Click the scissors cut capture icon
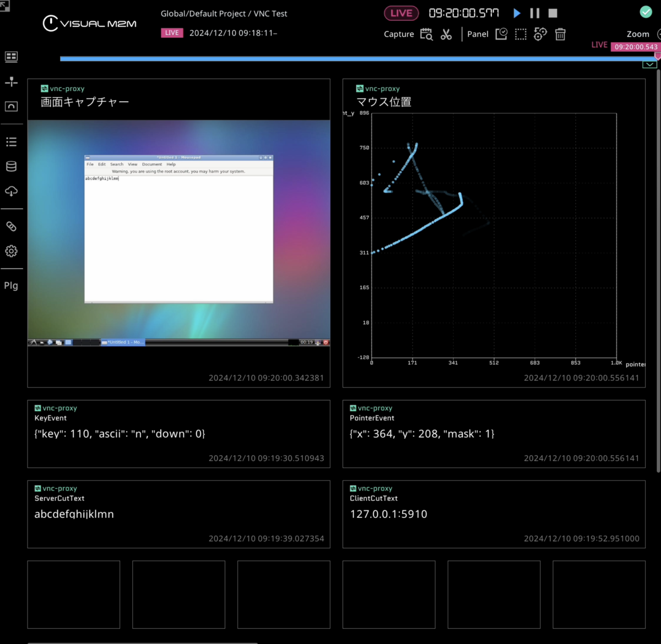The width and height of the screenshot is (661, 644). [x=446, y=34]
